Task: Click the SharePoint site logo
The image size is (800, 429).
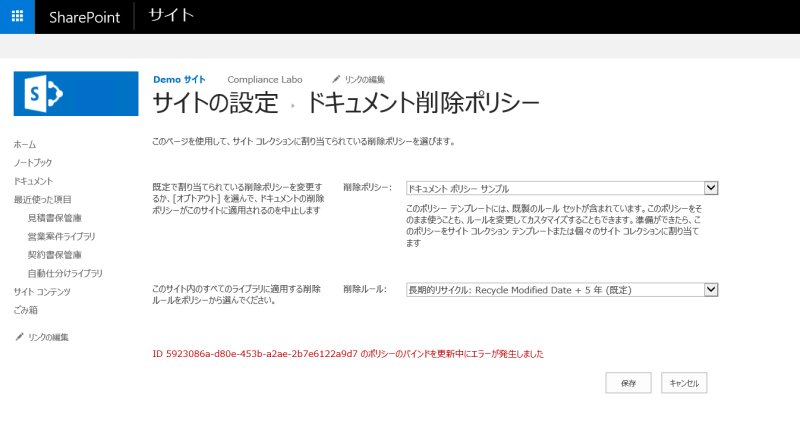Action: (x=76, y=93)
